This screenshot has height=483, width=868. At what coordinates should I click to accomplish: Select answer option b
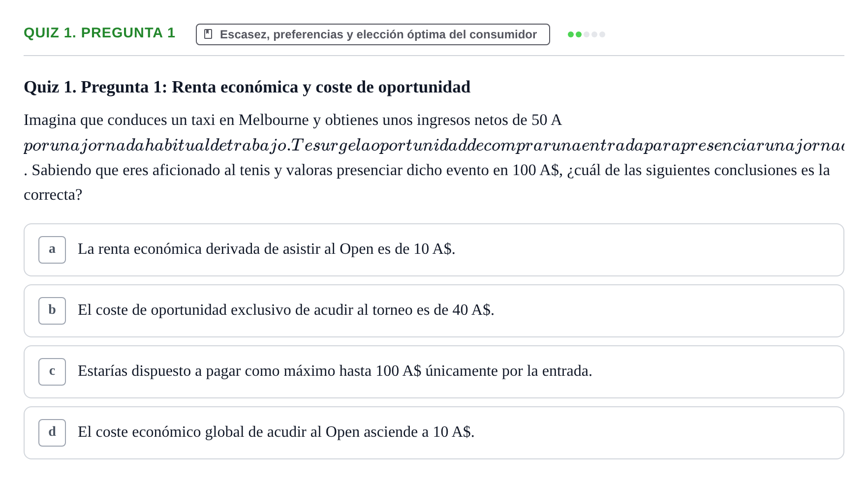(434, 311)
